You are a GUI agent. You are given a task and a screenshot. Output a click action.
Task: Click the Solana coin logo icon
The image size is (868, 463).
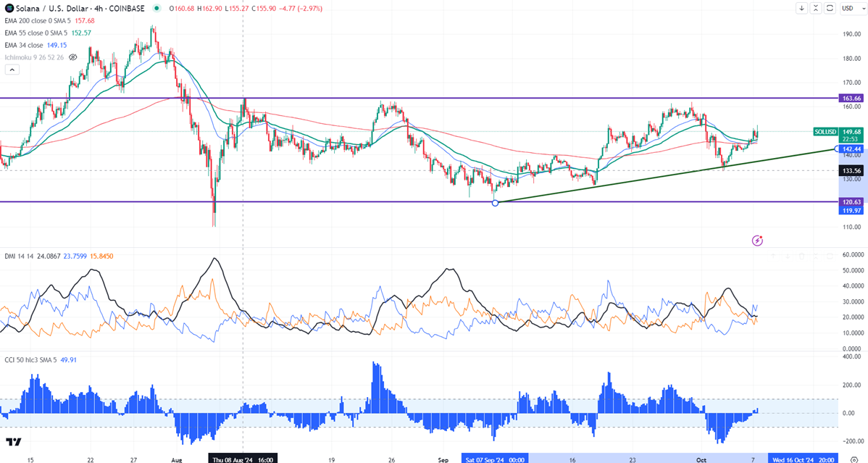pos(9,8)
